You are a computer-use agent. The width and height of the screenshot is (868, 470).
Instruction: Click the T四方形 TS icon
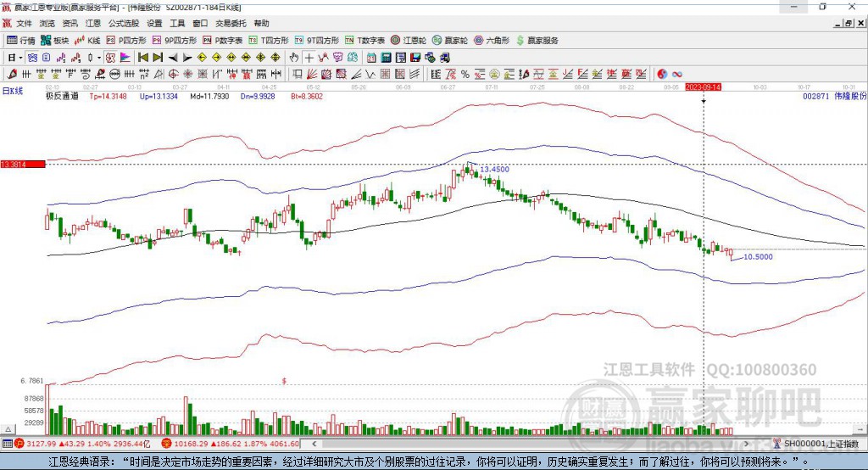pos(269,41)
